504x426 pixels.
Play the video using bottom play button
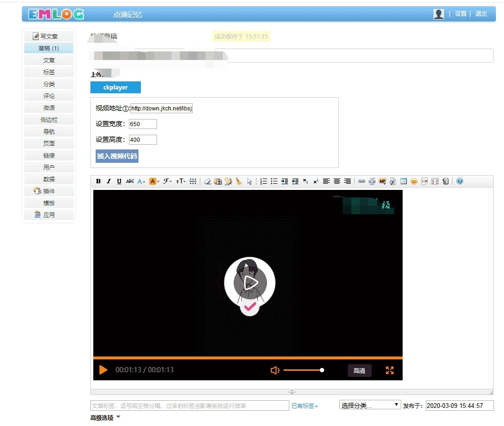[103, 370]
